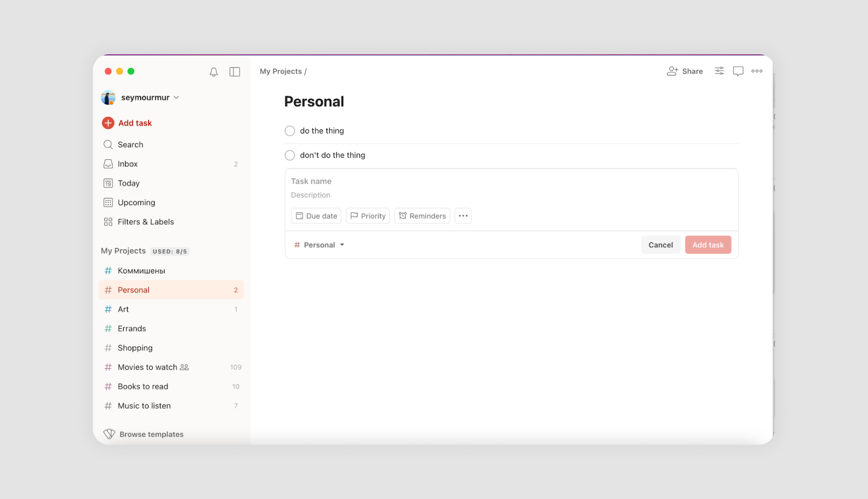Click the Upcoming icon in sidebar
Viewport: 868px width, 499px height.
click(x=108, y=202)
